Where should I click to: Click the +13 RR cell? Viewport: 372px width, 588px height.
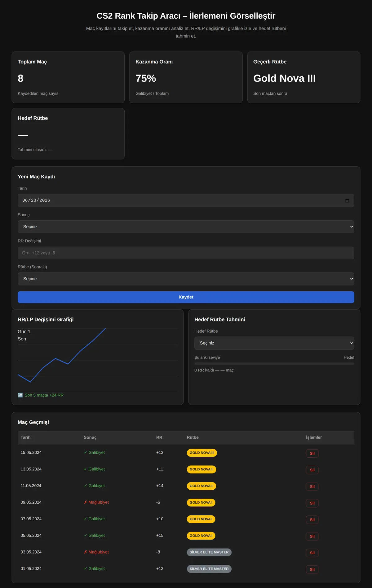[x=160, y=452]
